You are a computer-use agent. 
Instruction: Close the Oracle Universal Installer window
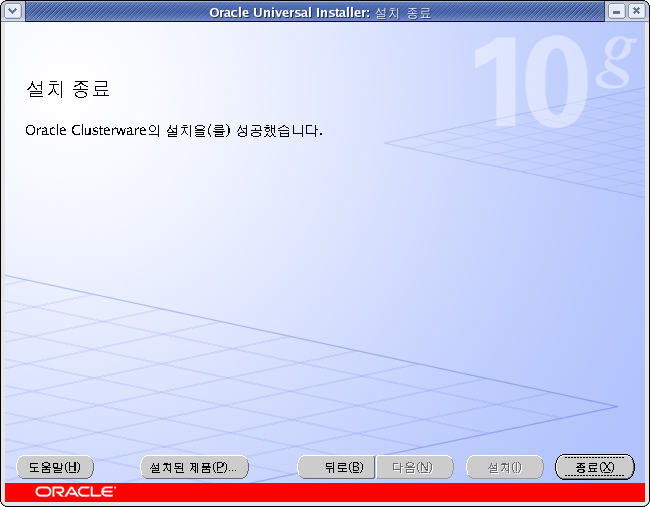pyautogui.click(x=636, y=11)
